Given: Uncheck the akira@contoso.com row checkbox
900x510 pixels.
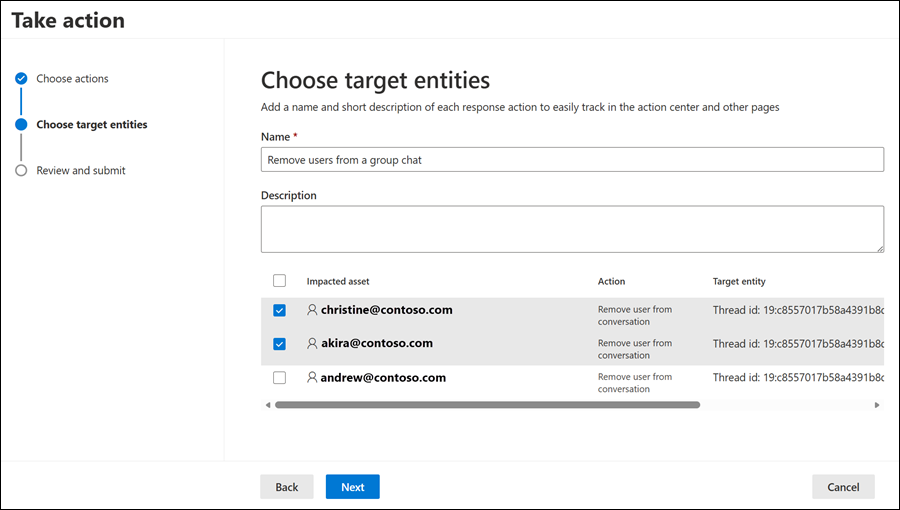Looking at the screenshot, I should pyautogui.click(x=279, y=344).
